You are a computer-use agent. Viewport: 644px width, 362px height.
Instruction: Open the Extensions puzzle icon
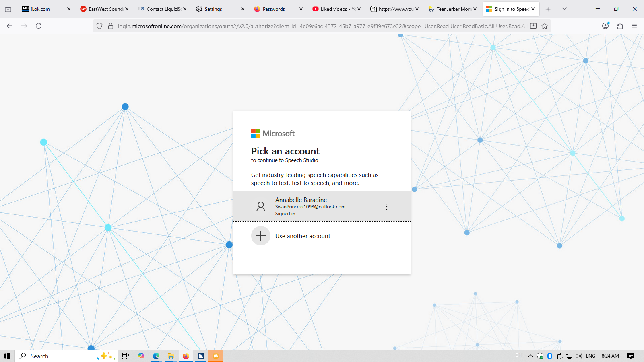620,26
